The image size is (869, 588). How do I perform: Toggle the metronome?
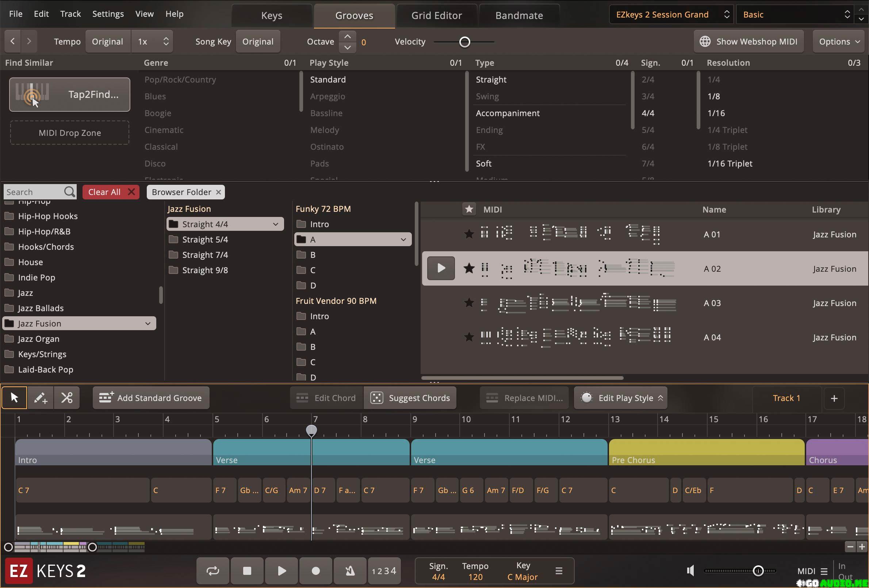[350, 571]
